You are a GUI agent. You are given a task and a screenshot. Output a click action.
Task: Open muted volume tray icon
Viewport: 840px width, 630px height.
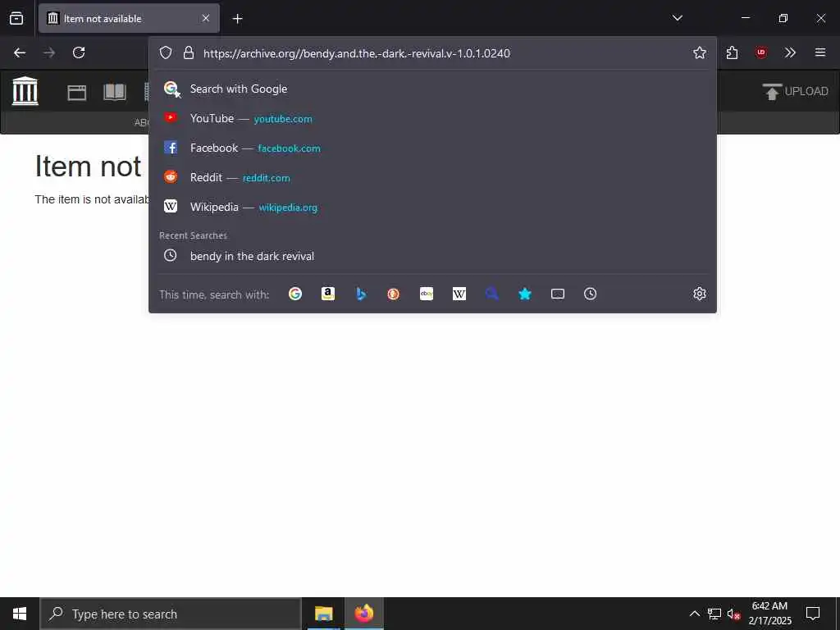[x=734, y=614]
